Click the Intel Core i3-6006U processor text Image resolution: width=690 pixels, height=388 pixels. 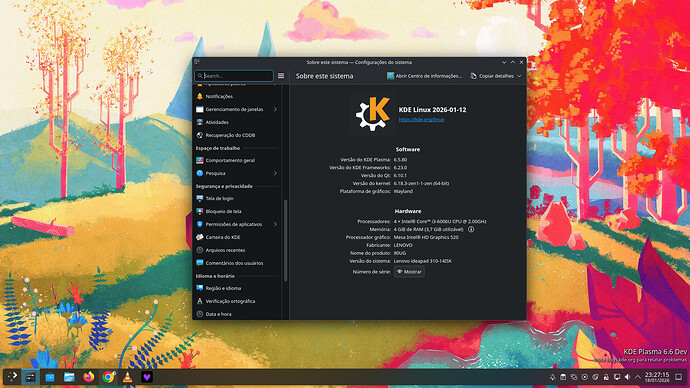[440, 221]
